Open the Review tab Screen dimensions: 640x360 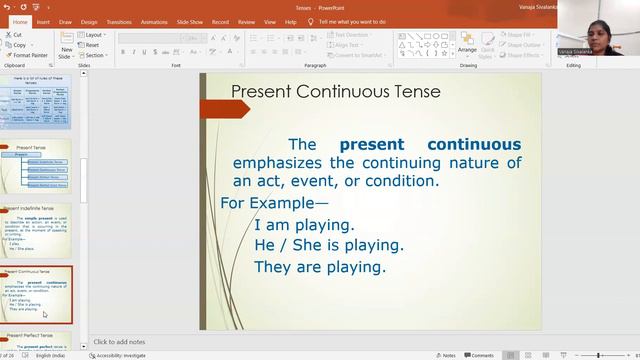(x=247, y=22)
